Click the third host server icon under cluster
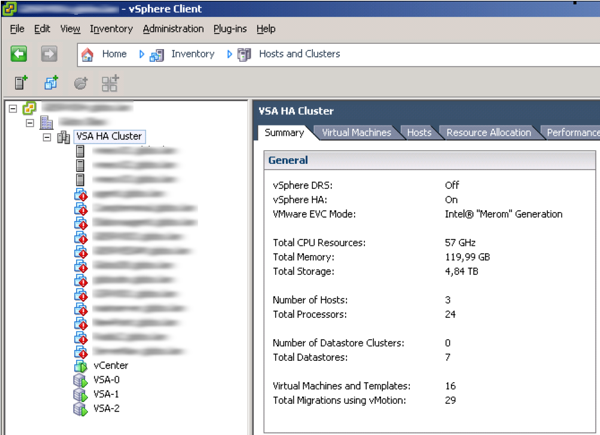This screenshot has height=435, width=600. [80, 179]
